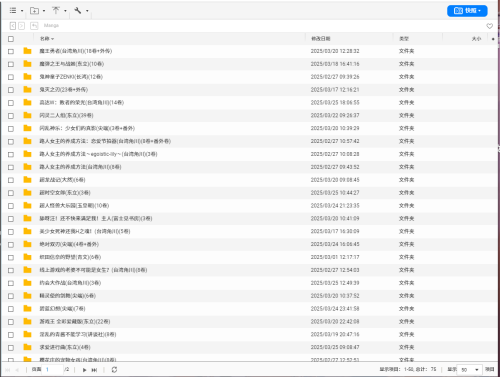Click the blue 快照 button
500x377 pixels.
467,11
